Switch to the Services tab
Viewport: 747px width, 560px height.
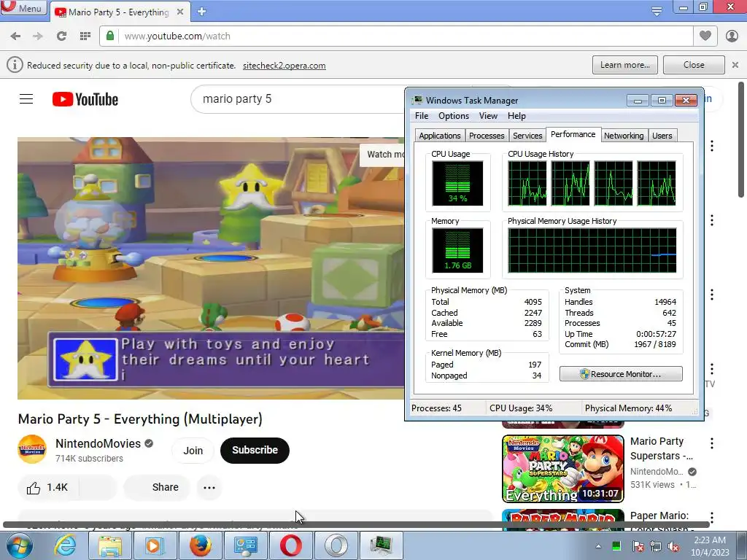click(527, 136)
